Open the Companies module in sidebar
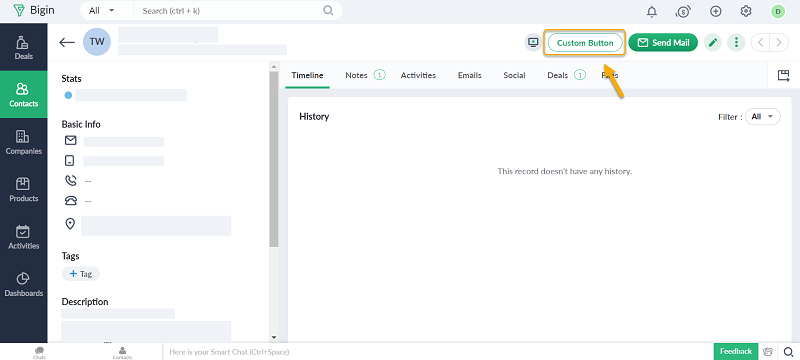Screen dimensions: 800x360 pyautogui.click(x=23, y=142)
